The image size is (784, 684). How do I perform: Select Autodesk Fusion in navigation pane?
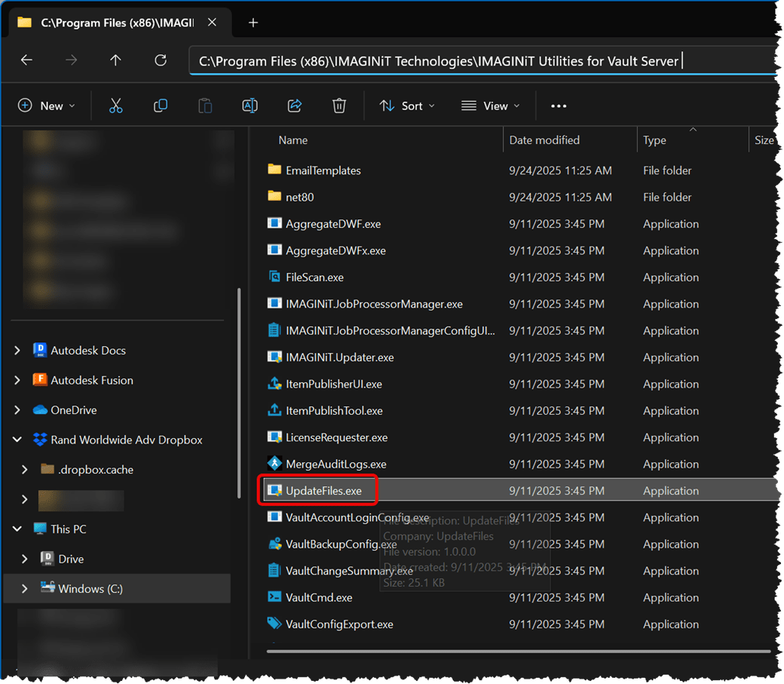(92, 381)
